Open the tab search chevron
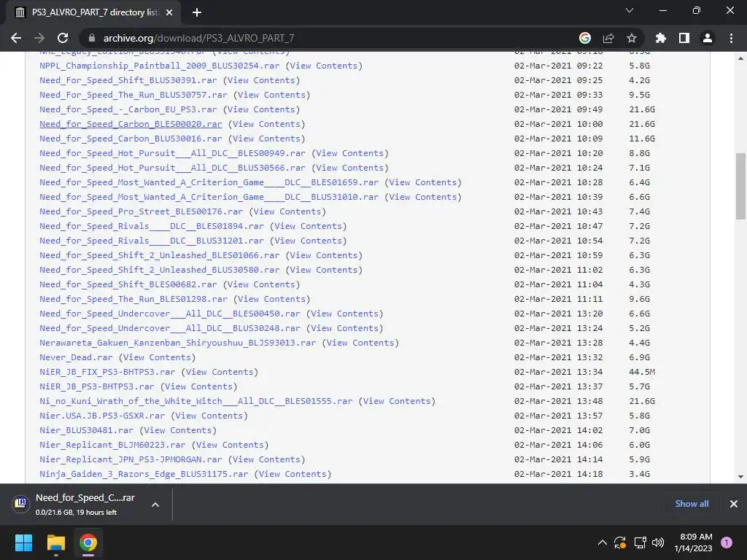This screenshot has width=747, height=560. (630, 10)
